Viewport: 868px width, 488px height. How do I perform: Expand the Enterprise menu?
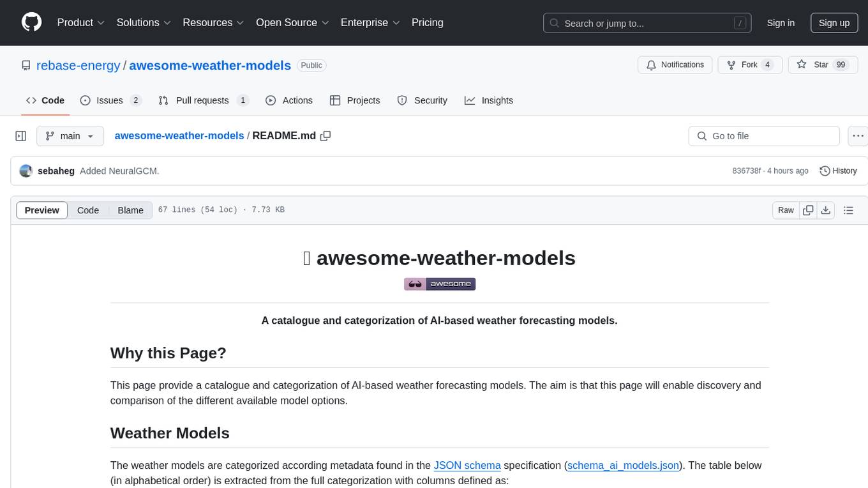[x=370, y=22]
